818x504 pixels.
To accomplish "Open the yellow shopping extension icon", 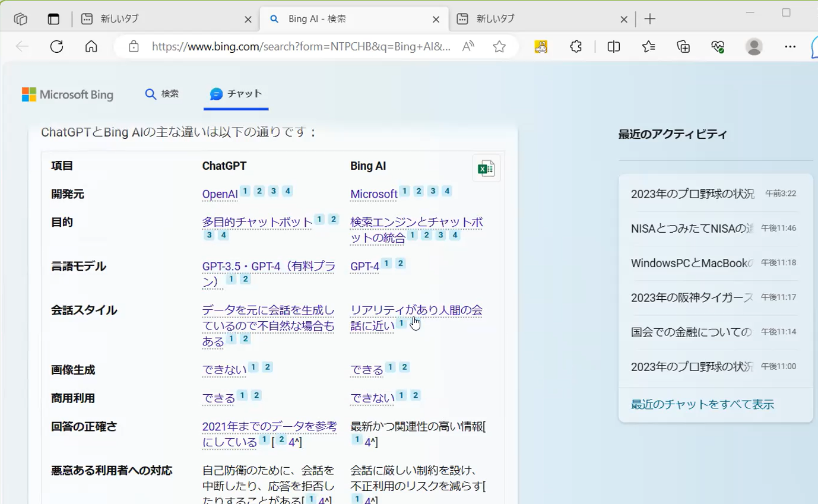I will [541, 46].
